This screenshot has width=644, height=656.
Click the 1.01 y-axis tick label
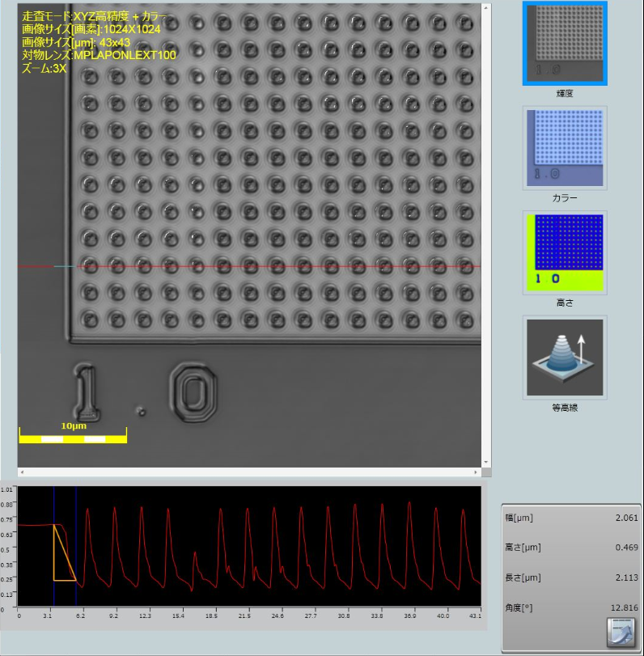tap(6, 489)
